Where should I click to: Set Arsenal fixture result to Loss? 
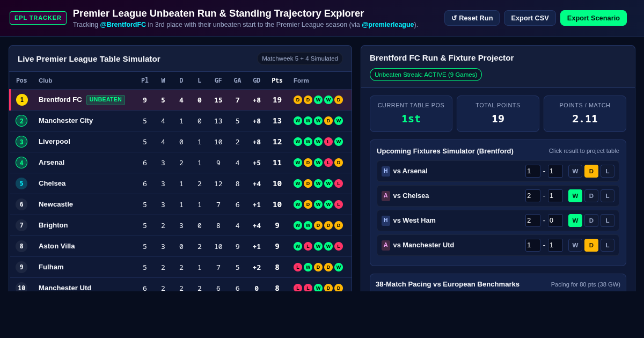[608, 171]
